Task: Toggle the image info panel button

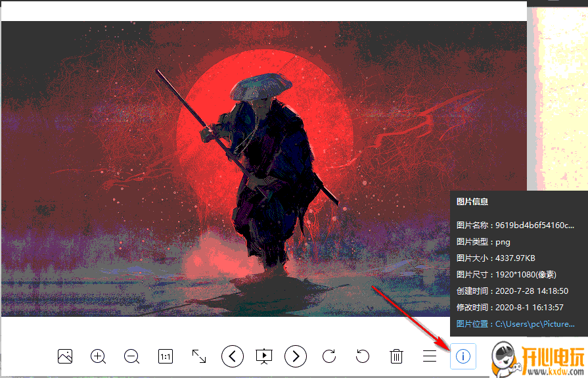Action: [x=463, y=356]
